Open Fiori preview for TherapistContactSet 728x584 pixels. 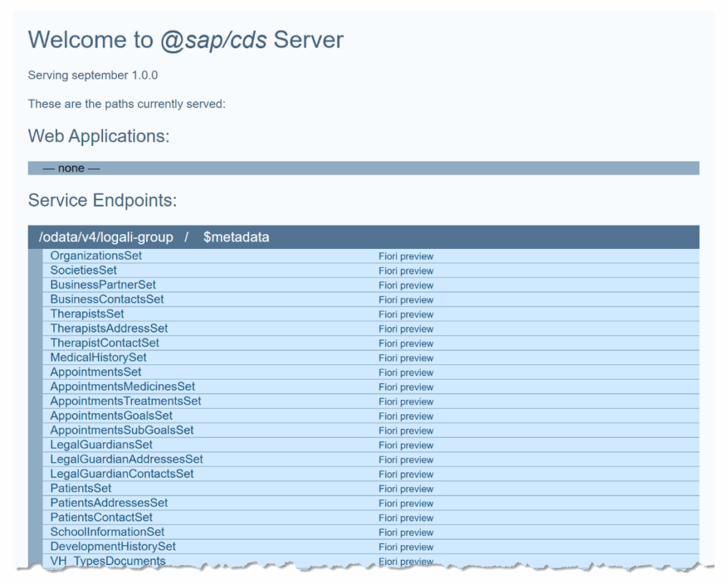[x=406, y=344]
